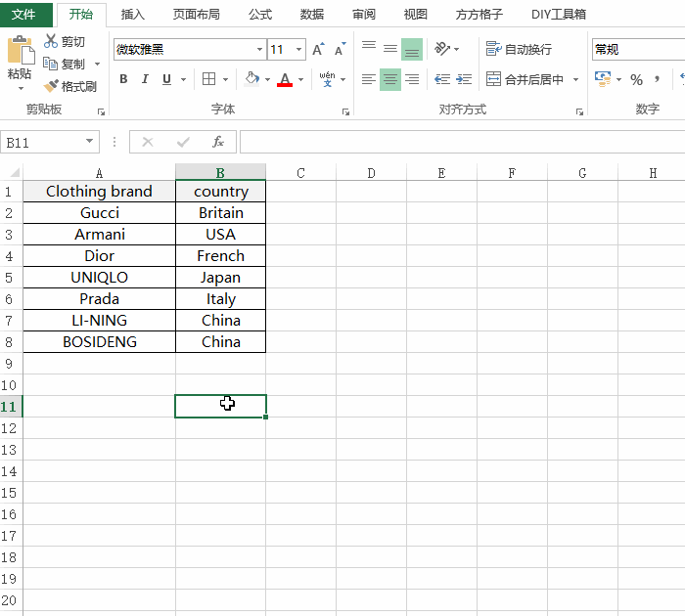The image size is (685, 616).
Task: Click the Copy icon
Action: click(50, 64)
